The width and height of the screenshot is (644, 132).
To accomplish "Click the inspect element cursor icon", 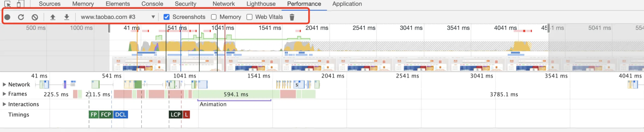I will (8, 4).
